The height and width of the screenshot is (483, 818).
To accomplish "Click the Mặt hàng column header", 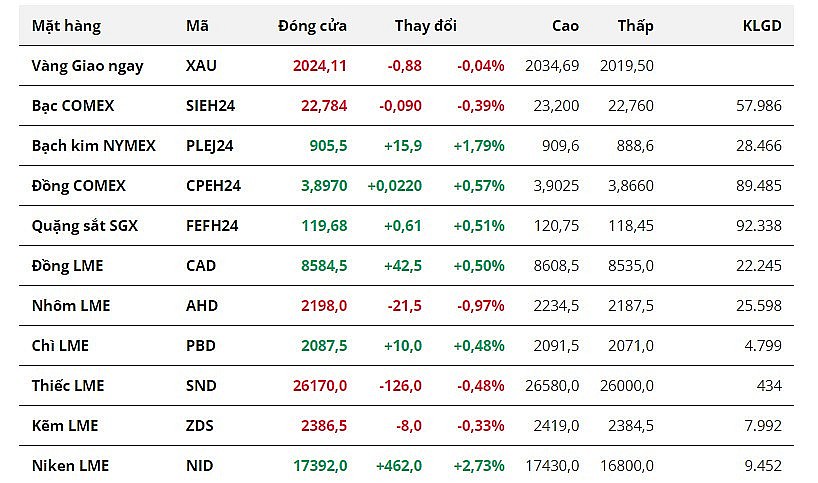I will click(x=66, y=26).
